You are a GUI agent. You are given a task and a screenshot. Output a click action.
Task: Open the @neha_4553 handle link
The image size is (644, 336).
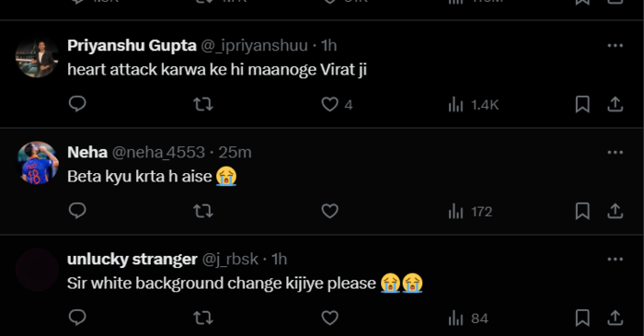coord(158,153)
